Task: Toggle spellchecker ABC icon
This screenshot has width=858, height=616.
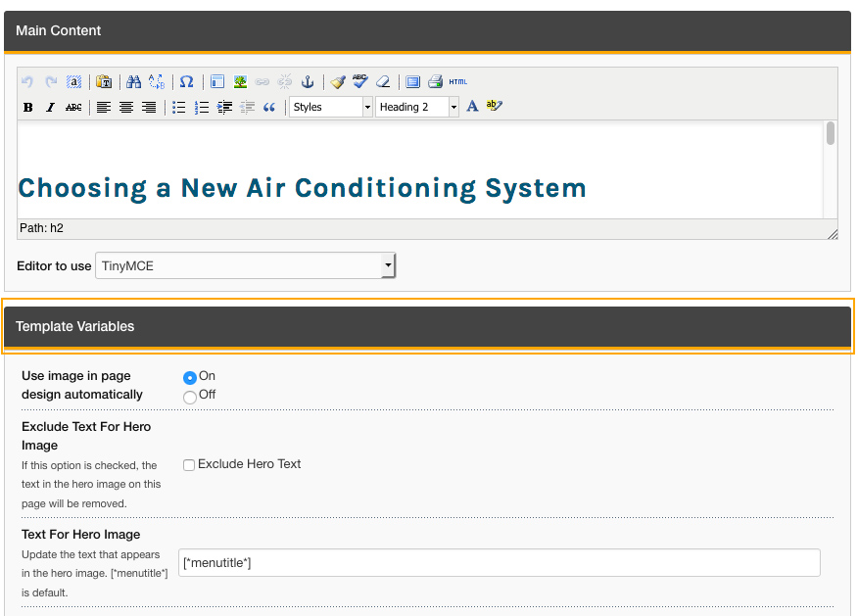Action: [x=360, y=81]
